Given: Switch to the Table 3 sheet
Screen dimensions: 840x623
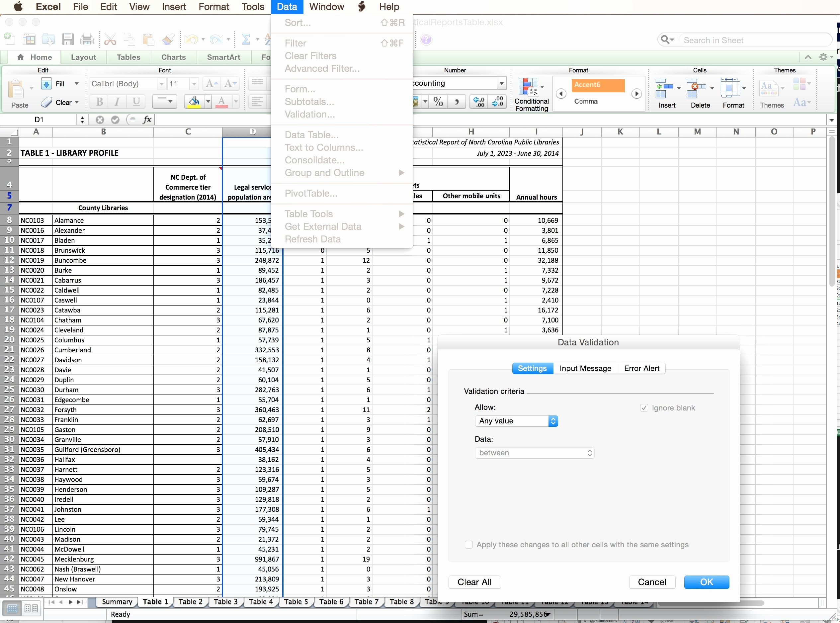Looking at the screenshot, I should point(225,602).
